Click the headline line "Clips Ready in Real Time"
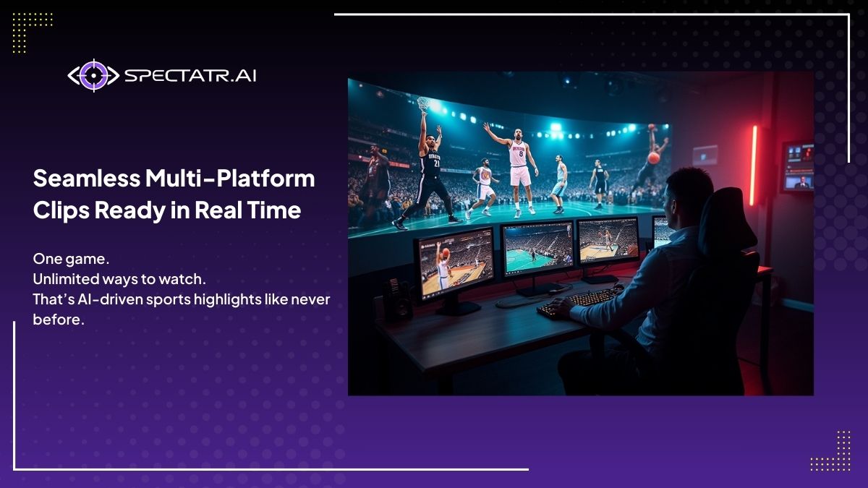868x488 pixels. (x=166, y=210)
